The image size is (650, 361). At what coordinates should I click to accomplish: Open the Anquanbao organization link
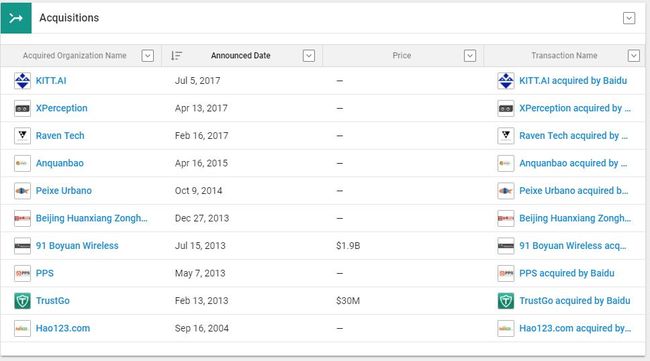coord(60,163)
